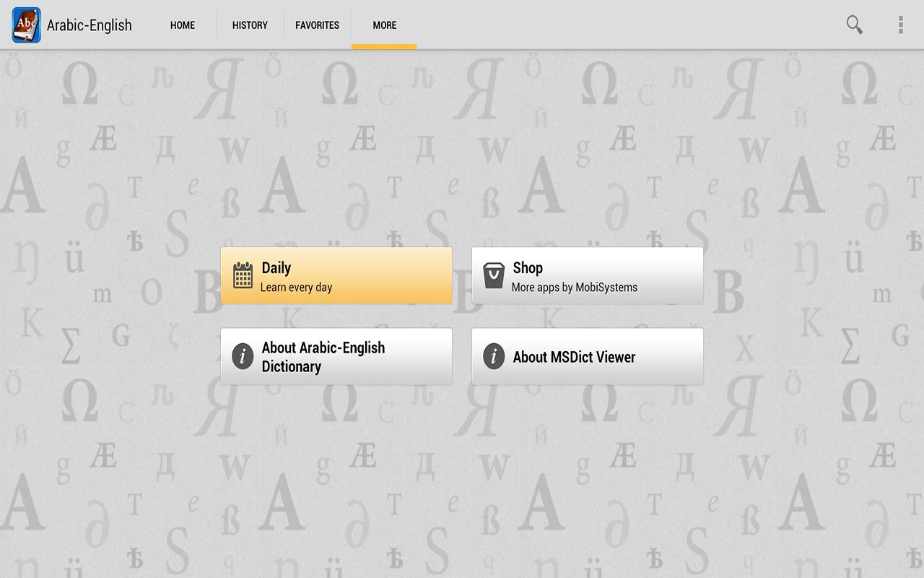Viewport: 924px width, 578px height.
Task: Open the FAVORITES tab
Action: point(317,25)
